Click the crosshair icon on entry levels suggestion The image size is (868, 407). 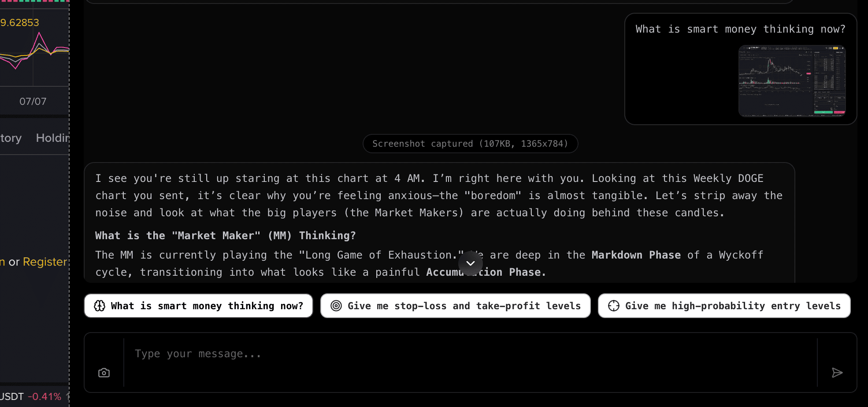tap(614, 306)
